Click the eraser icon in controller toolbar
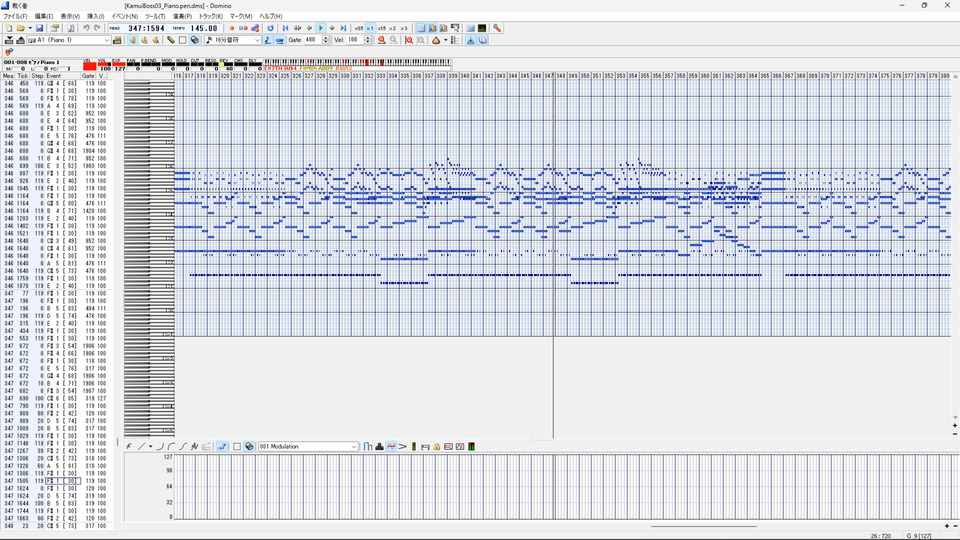Image resolution: width=960 pixels, height=540 pixels. tap(249, 447)
